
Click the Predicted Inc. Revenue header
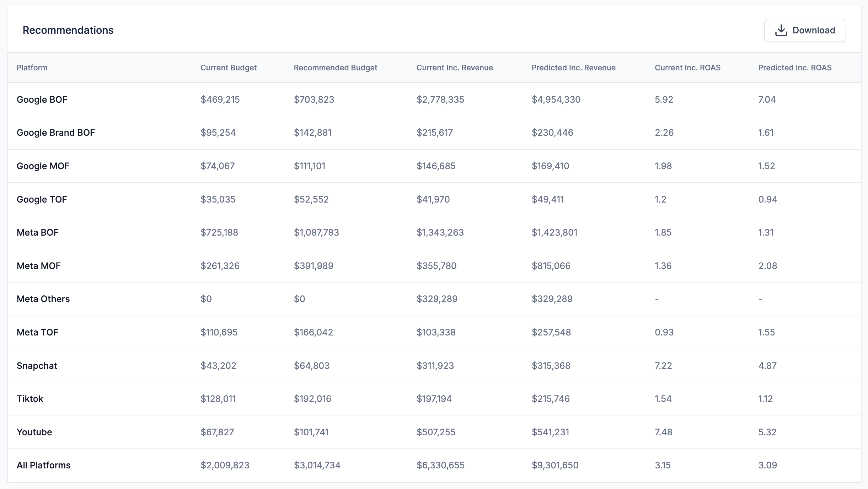pos(573,68)
